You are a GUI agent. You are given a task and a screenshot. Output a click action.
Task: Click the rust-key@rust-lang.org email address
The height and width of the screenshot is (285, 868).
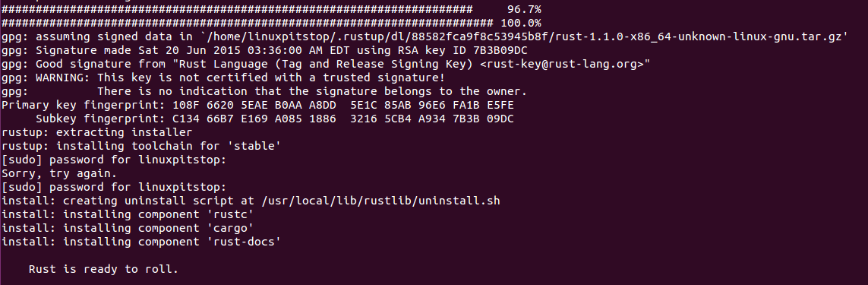point(562,65)
